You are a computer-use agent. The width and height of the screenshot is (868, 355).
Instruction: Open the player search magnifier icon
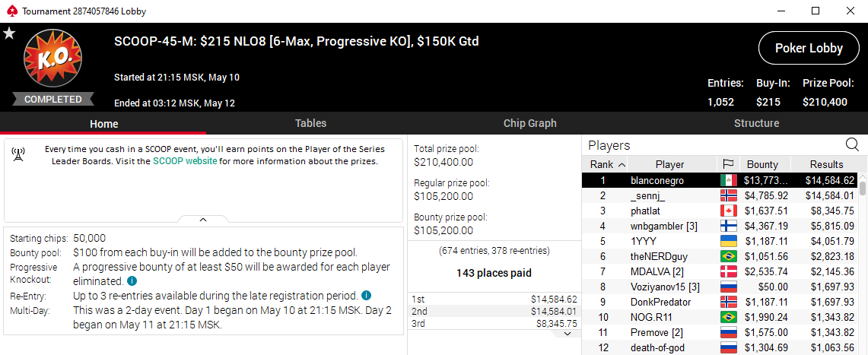pos(852,144)
